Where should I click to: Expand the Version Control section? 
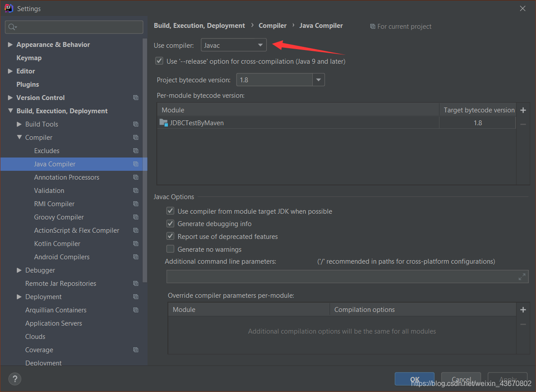(x=10, y=98)
